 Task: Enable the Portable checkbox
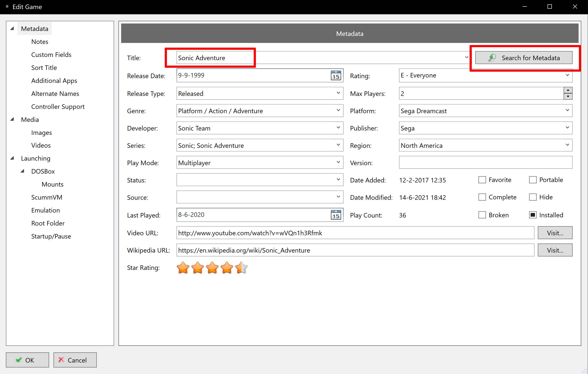(533, 180)
